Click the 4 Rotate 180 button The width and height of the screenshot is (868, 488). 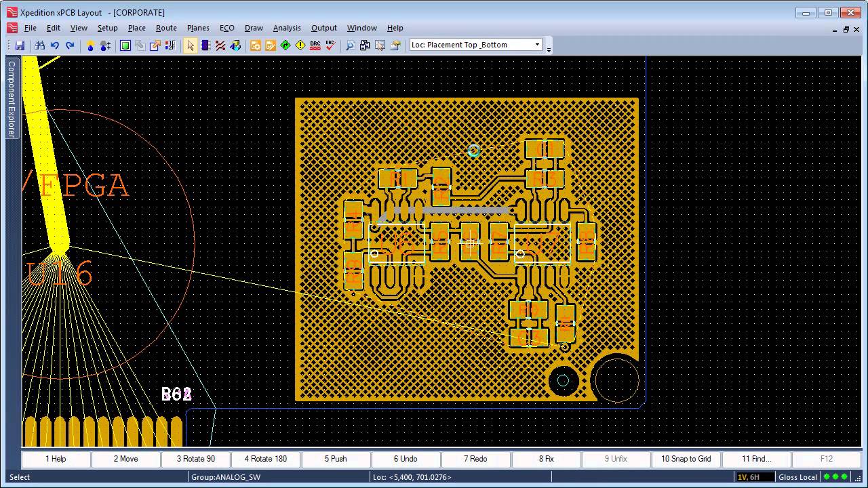tap(266, 459)
